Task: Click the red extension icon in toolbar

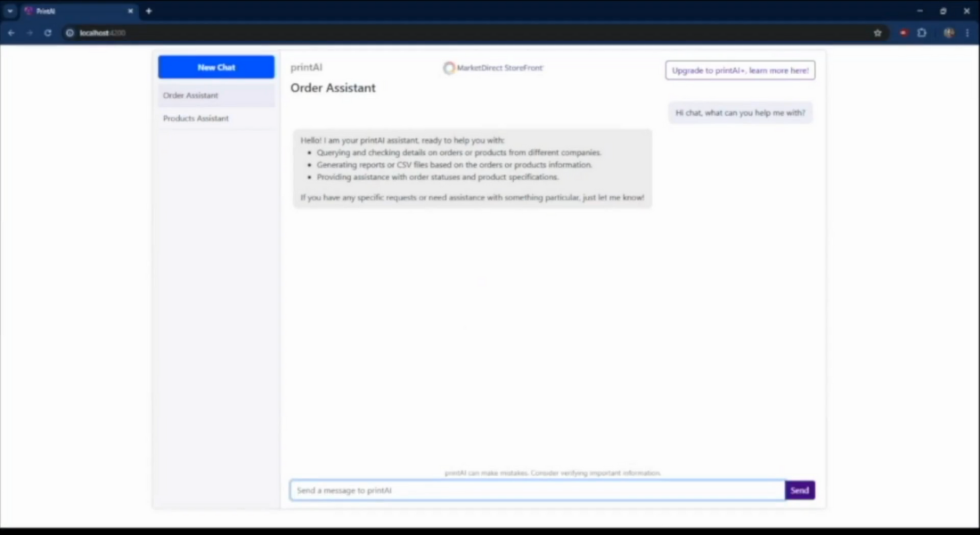Action: click(903, 33)
